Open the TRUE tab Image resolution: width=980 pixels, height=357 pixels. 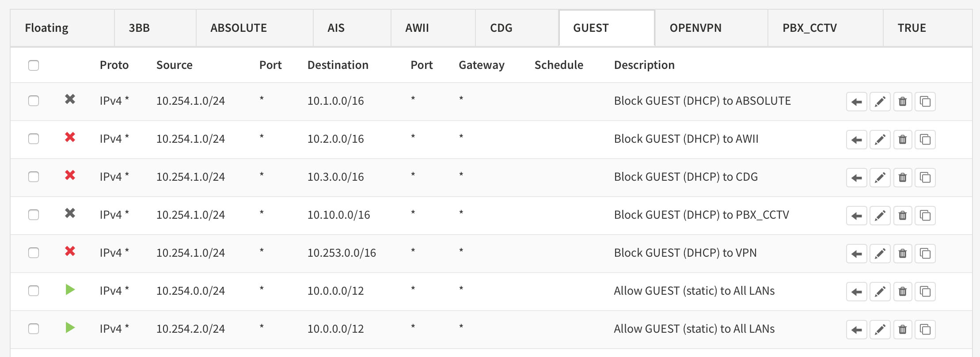[912, 28]
